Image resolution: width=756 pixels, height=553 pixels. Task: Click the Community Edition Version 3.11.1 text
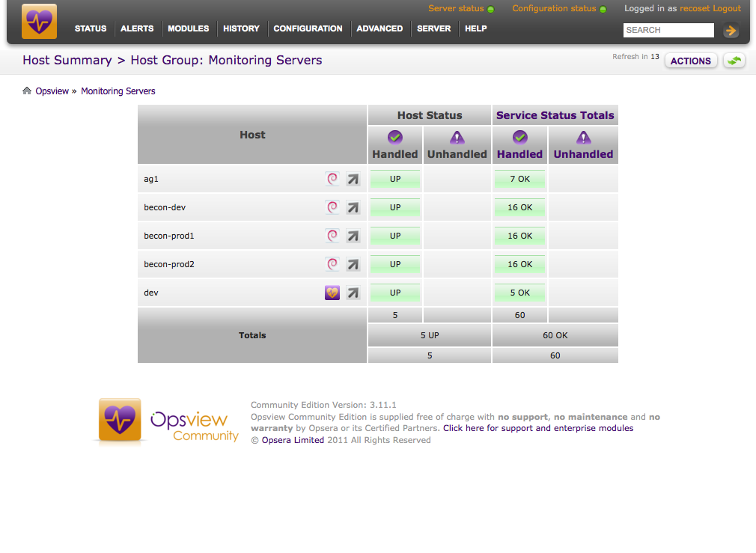[x=323, y=405]
